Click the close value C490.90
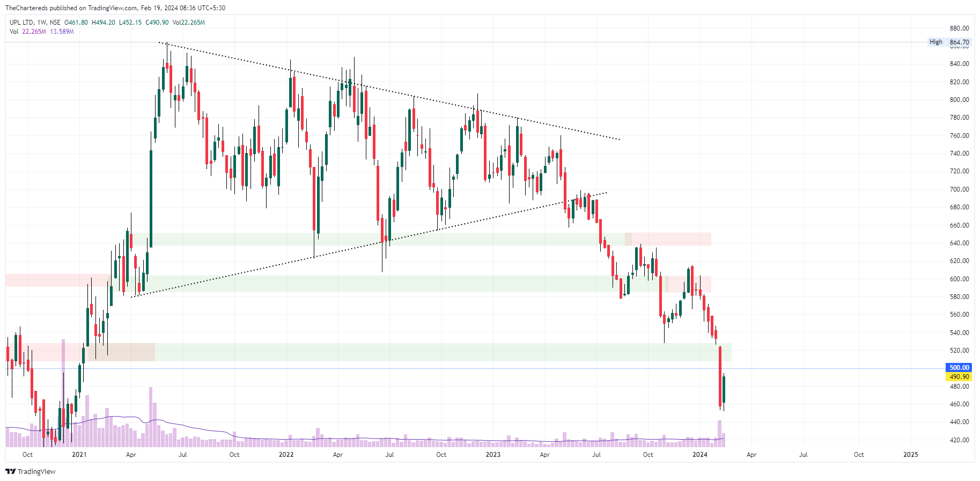 157,23
